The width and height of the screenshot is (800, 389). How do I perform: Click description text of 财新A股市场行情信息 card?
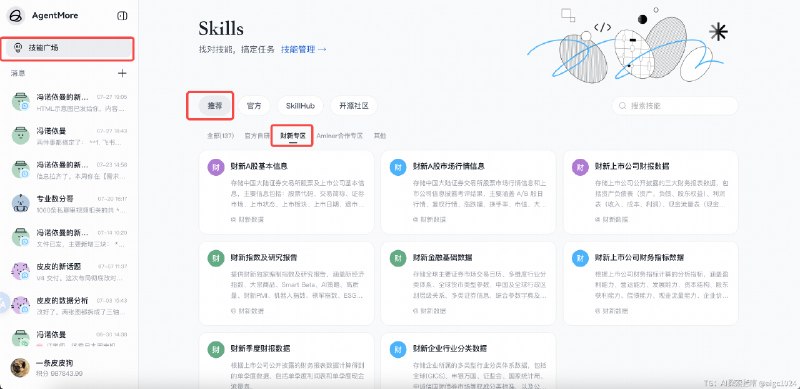(481, 193)
